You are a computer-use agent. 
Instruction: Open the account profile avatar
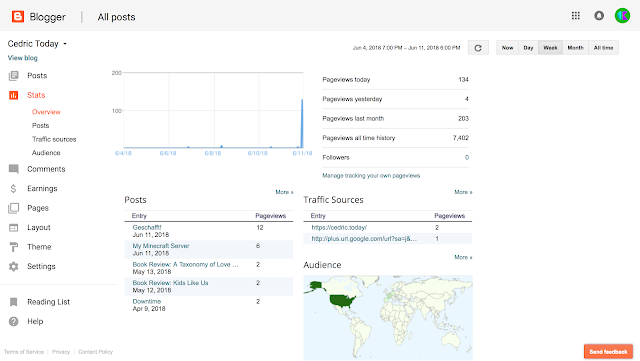click(x=622, y=16)
